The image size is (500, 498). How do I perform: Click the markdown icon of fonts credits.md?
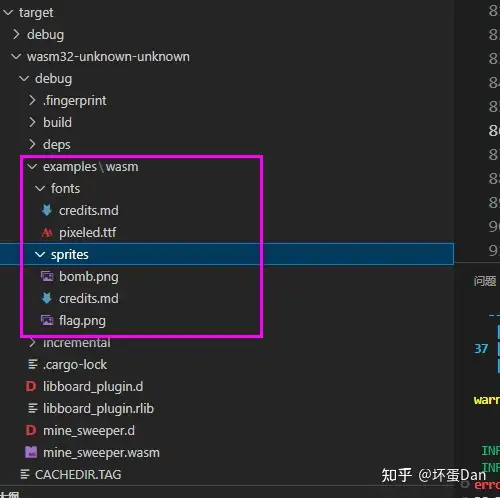(x=47, y=210)
